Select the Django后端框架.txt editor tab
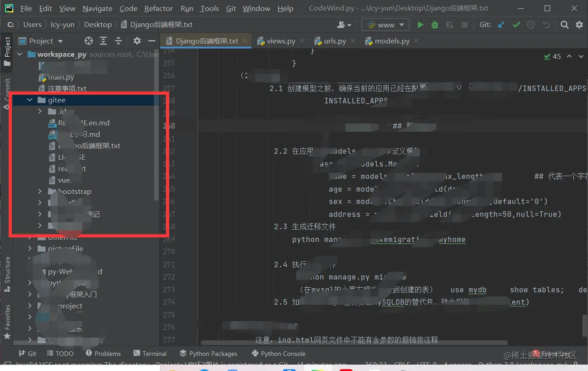 [207, 41]
